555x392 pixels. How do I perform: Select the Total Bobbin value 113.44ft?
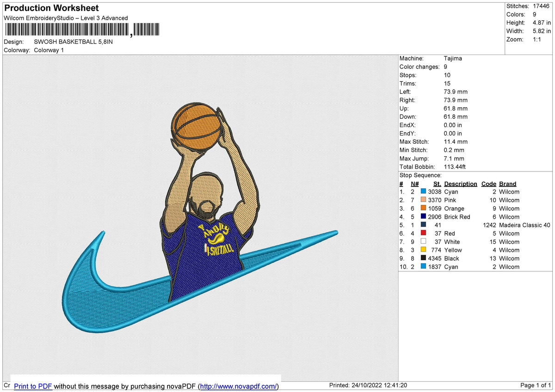tap(456, 166)
